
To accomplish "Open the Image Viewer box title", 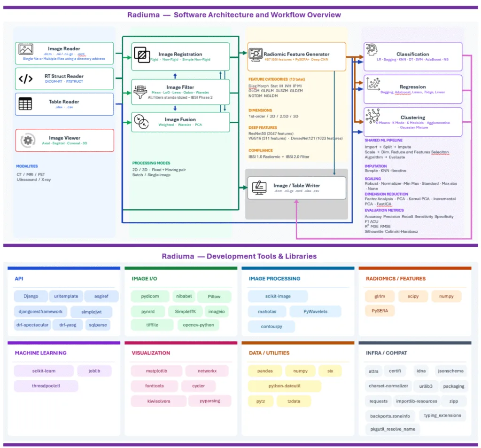I will click(x=64, y=138).
